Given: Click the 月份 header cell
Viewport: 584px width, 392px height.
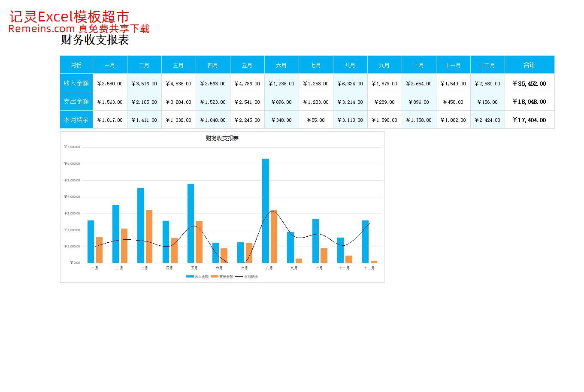Looking at the screenshot, I should [76, 65].
